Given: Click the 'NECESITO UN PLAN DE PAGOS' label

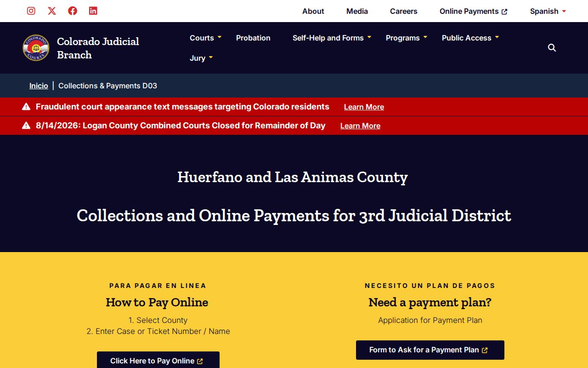Looking at the screenshot, I should pyautogui.click(x=430, y=286).
